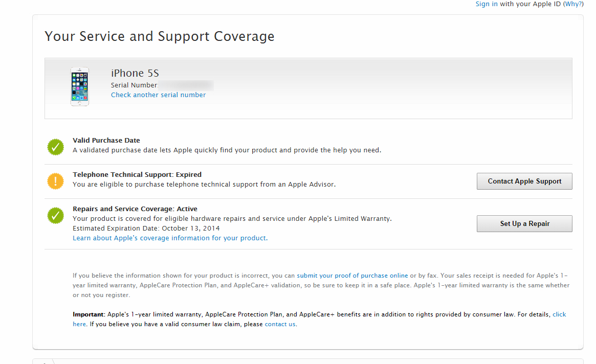Click the Your Service and Support Coverage heading
596x364 pixels.
pos(160,36)
